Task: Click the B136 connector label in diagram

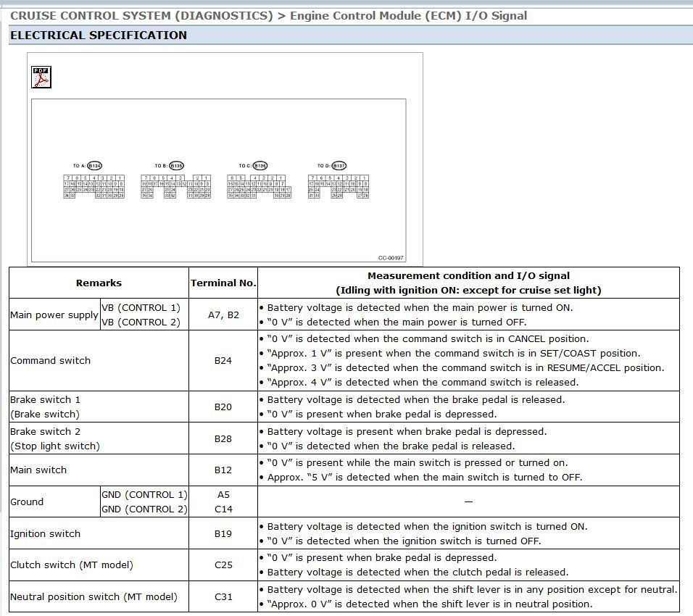Action: tap(260, 166)
